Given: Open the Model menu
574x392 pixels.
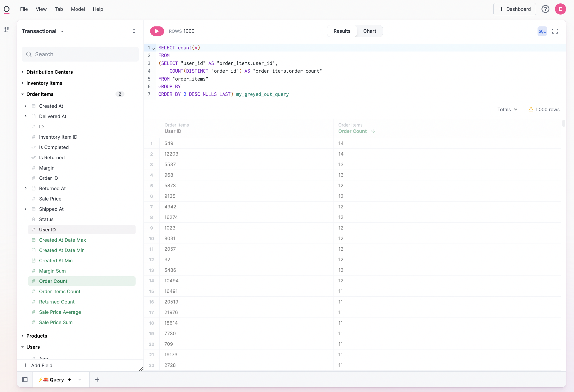Looking at the screenshot, I should pyautogui.click(x=78, y=9).
